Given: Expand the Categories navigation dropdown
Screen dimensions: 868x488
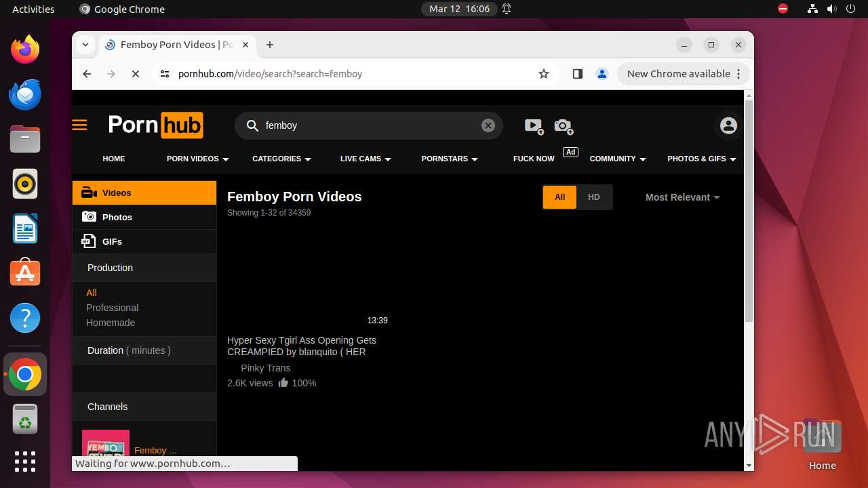Looking at the screenshot, I should point(281,159).
